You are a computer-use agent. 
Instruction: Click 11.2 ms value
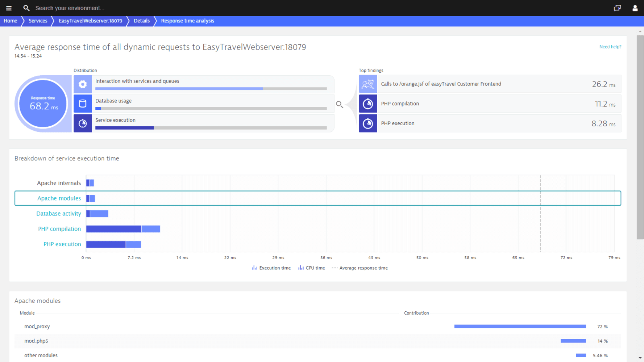(x=605, y=104)
